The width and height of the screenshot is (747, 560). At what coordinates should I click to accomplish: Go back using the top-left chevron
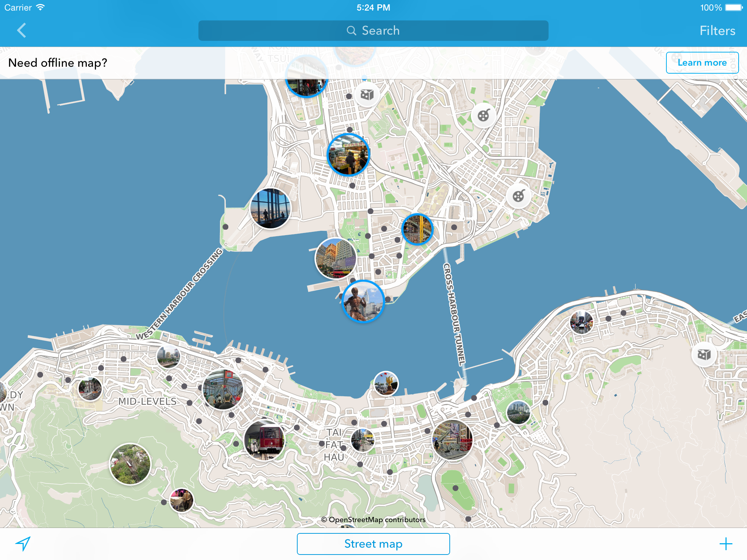(22, 30)
